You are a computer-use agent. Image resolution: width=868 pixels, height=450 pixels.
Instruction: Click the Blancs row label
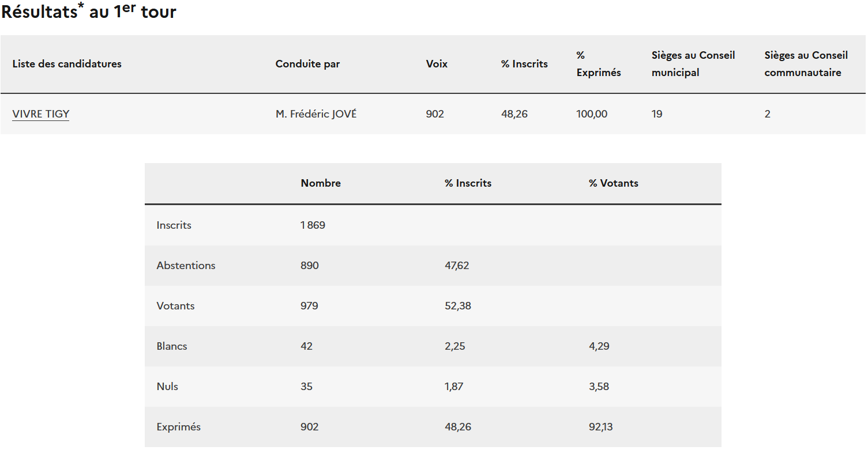[172, 346]
